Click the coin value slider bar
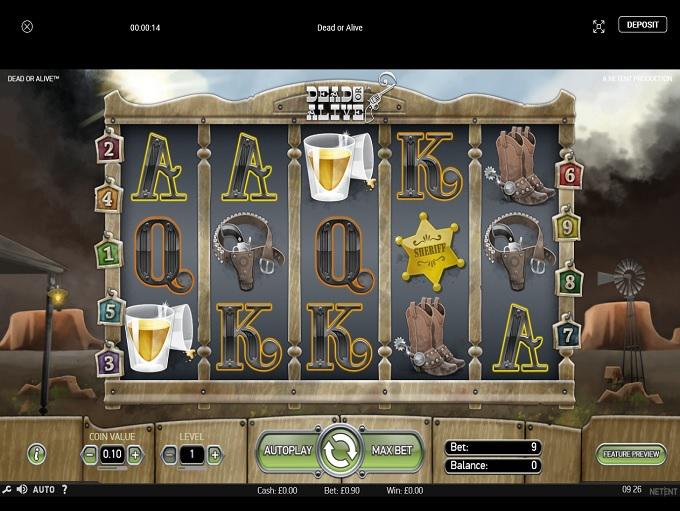The width and height of the screenshot is (680, 511). click(112, 468)
